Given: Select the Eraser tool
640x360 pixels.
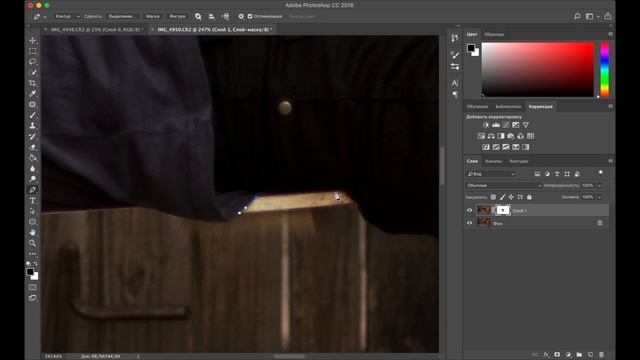Looking at the screenshot, I should (32, 147).
